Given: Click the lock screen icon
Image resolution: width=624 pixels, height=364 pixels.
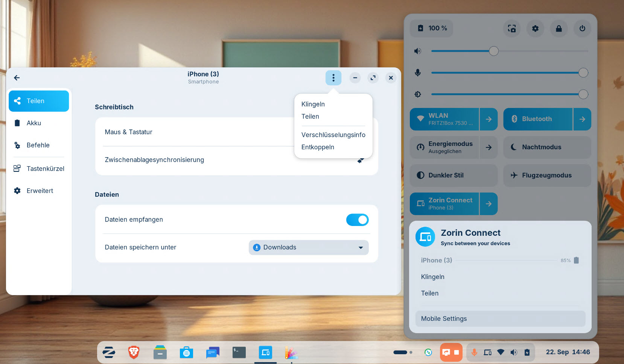Looking at the screenshot, I should pos(559,28).
